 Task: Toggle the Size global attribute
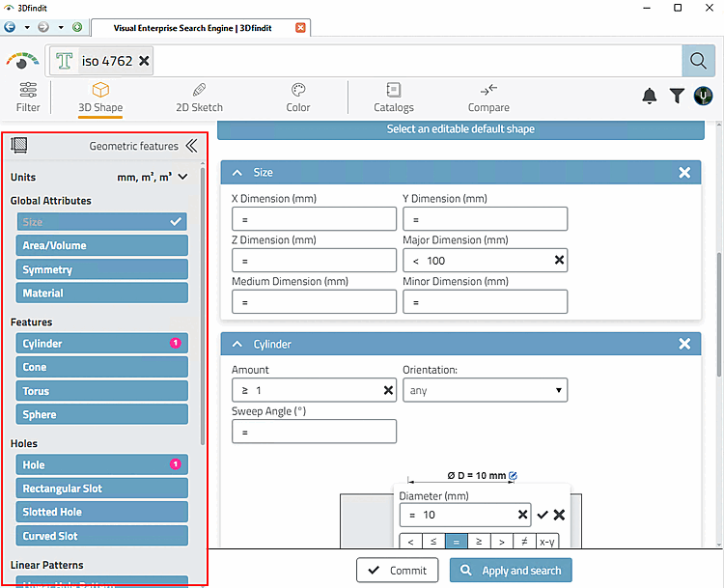[x=102, y=222]
